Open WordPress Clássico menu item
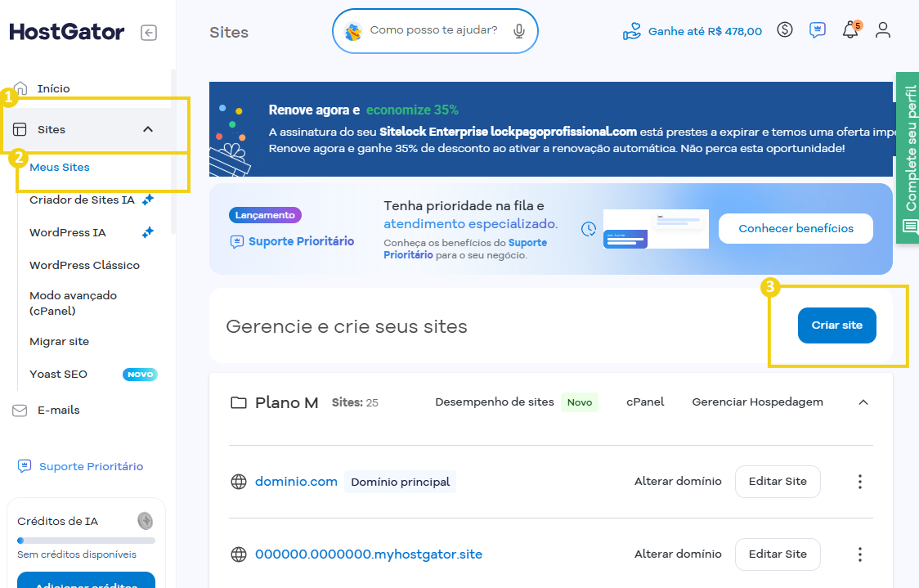 point(84,266)
